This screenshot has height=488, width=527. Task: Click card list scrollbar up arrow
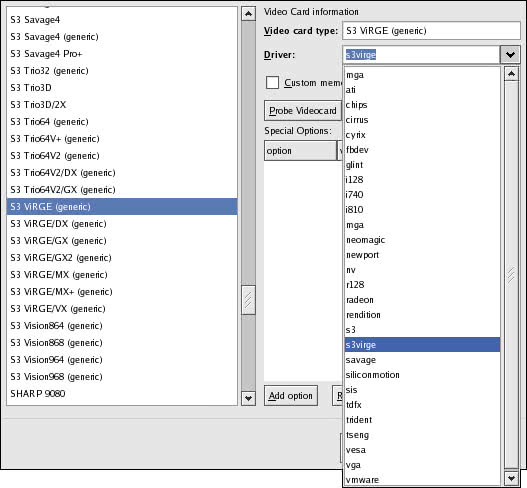point(248,14)
